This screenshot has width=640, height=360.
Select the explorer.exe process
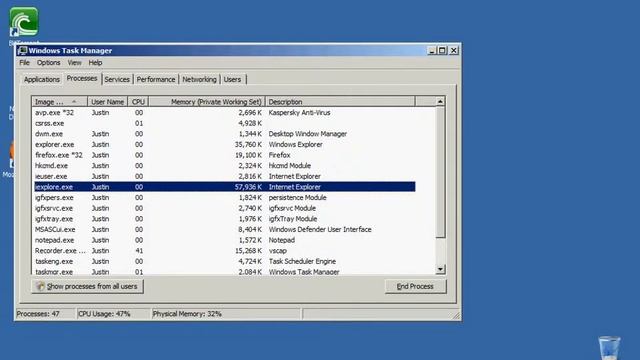coord(224,144)
